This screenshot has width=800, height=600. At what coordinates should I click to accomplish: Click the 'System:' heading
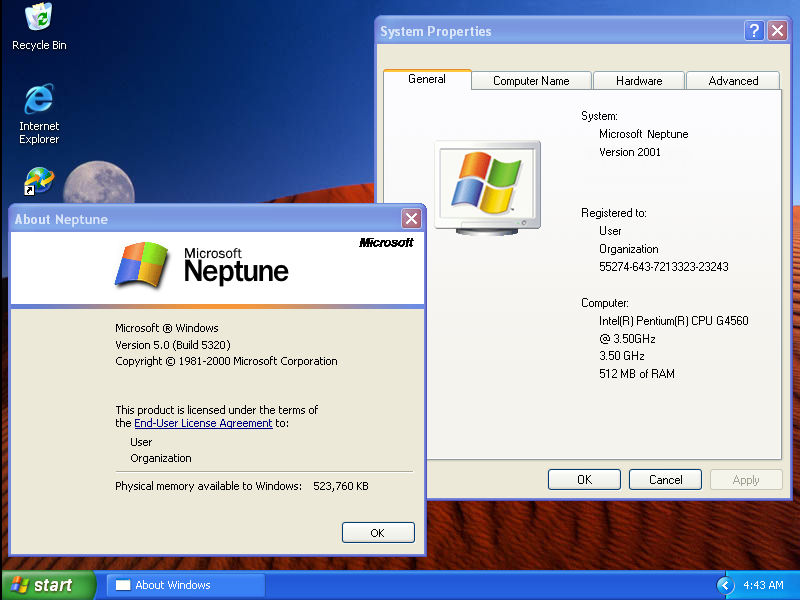(x=599, y=116)
